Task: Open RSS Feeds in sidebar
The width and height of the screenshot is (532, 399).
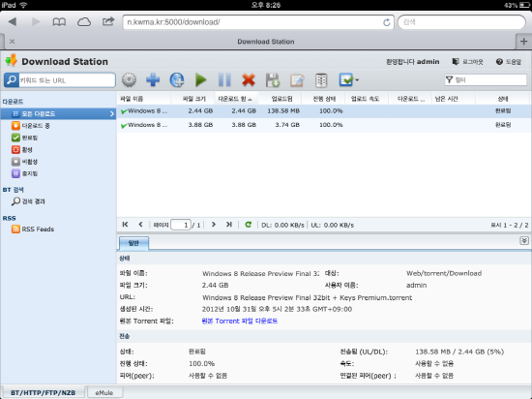Action: click(x=33, y=230)
